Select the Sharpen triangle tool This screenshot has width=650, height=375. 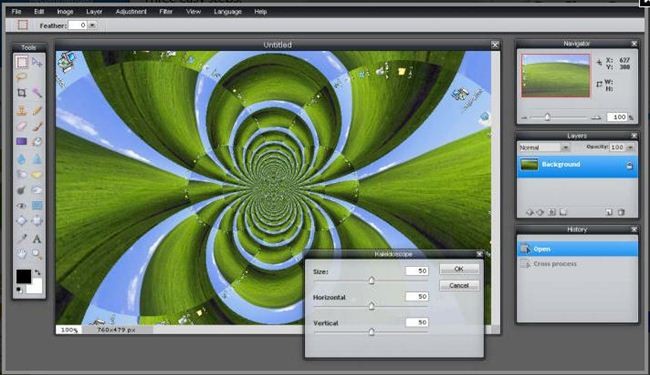tap(37, 159)
